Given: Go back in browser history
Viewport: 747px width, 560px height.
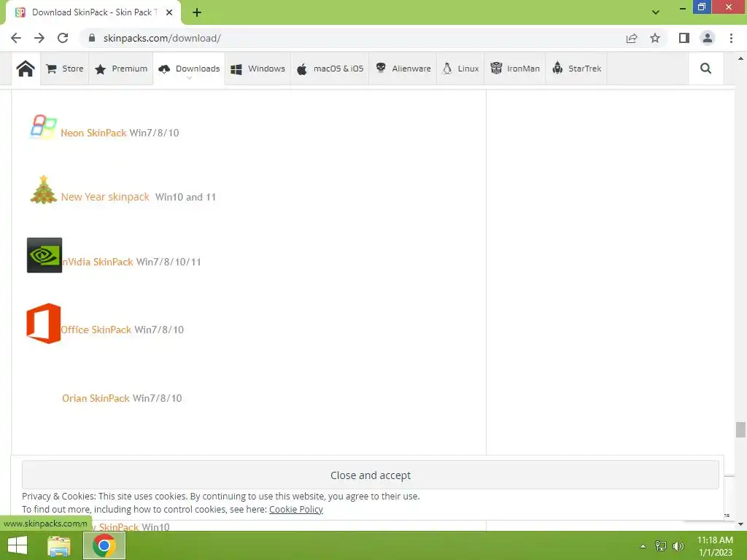Looking at the screenshot, I should [16, 38].
